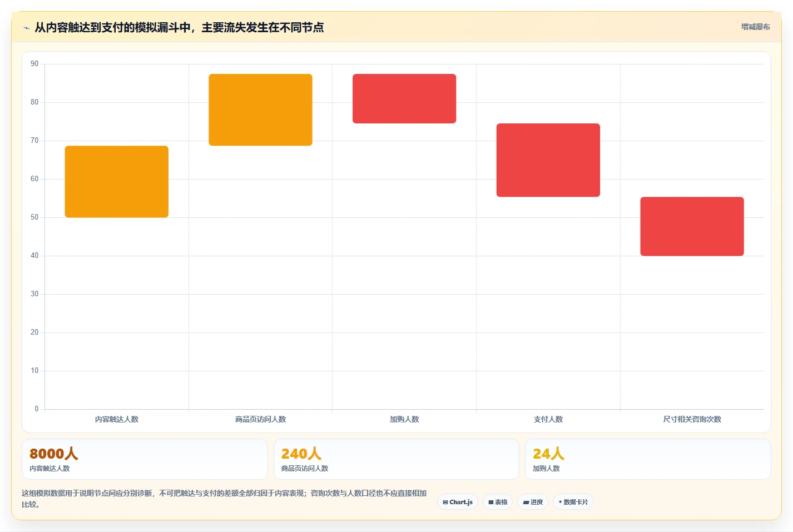Click the red bar for 尺寸相关咨询次数
Screen dimensions: 793x532
tap(692, 226)
